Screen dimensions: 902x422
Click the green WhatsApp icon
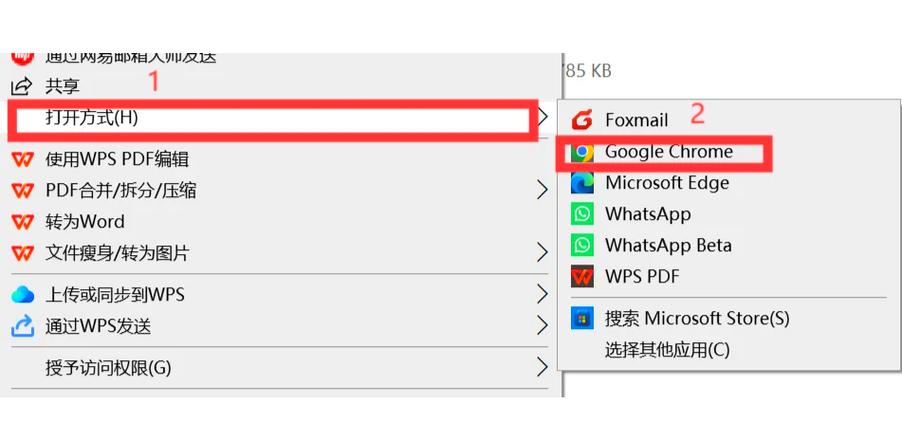[x=582, y=214]
